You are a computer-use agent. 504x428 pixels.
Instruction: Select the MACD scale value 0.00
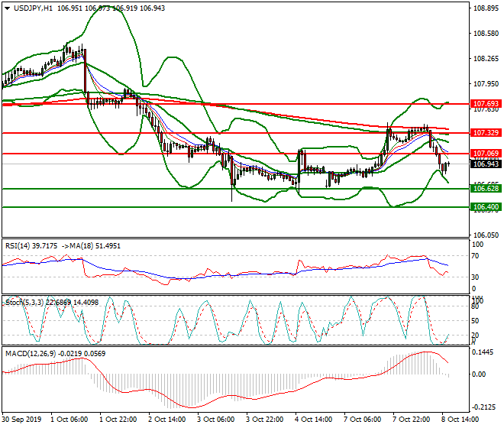tap(479, 374)
